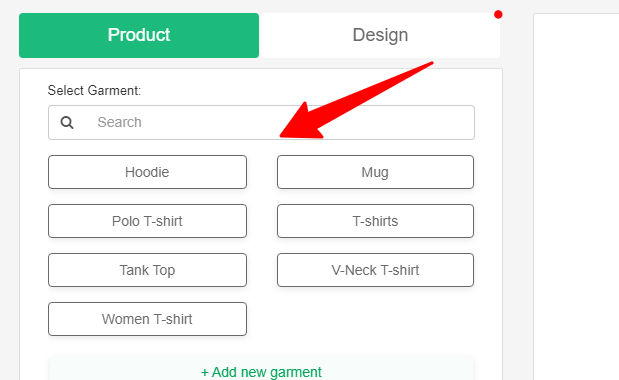Click the Search placeholder text

click(119, 122)
